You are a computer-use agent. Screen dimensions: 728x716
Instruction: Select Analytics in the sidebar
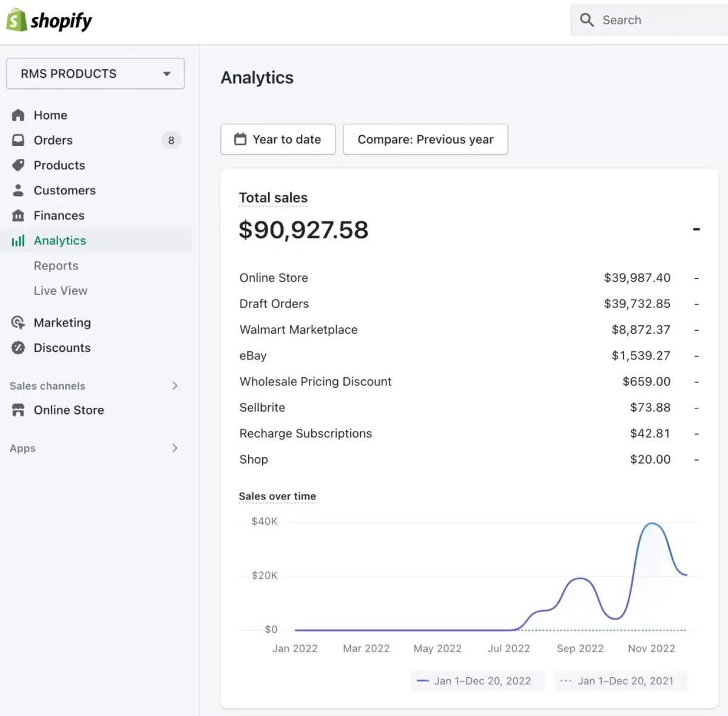pyautogui.click(x=96, y=241)
